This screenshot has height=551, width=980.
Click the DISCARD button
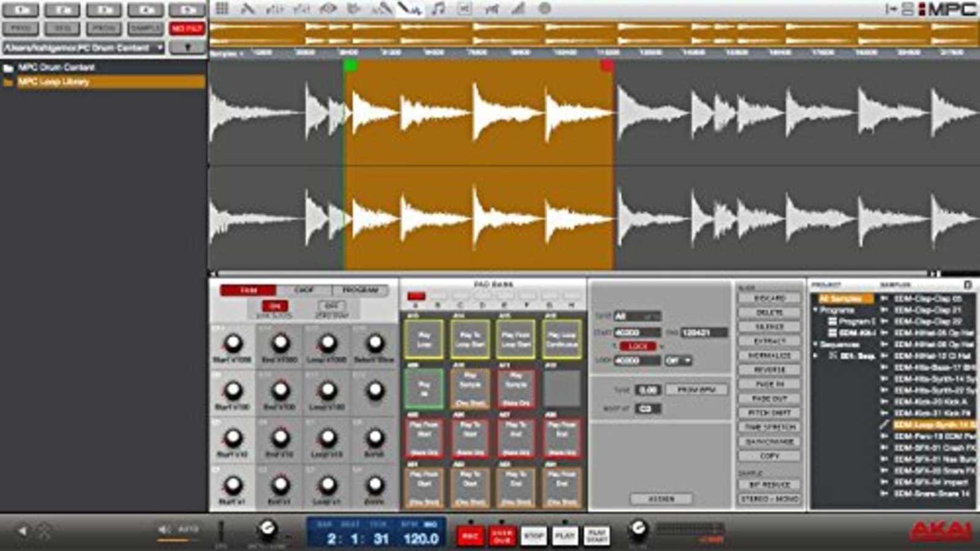point(769,298)
